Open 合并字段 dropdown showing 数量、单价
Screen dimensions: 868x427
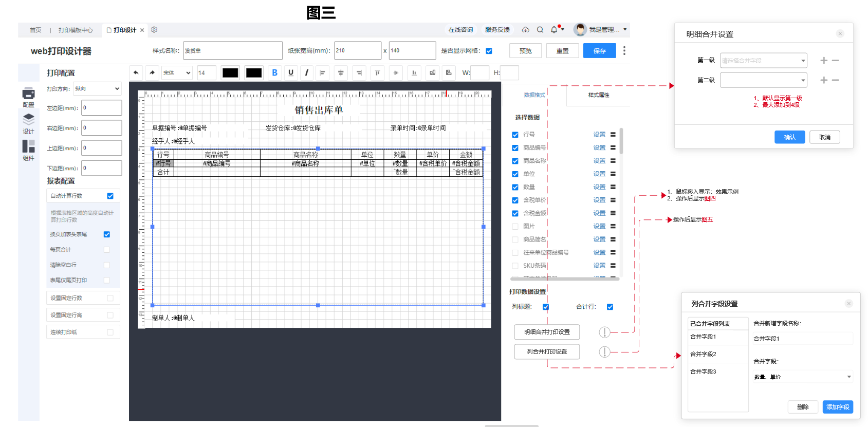(803, 377)
